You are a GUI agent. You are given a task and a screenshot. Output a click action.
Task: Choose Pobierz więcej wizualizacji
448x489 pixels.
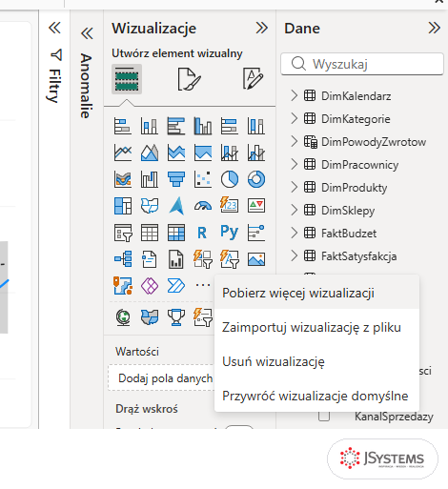tap(316, 293)
